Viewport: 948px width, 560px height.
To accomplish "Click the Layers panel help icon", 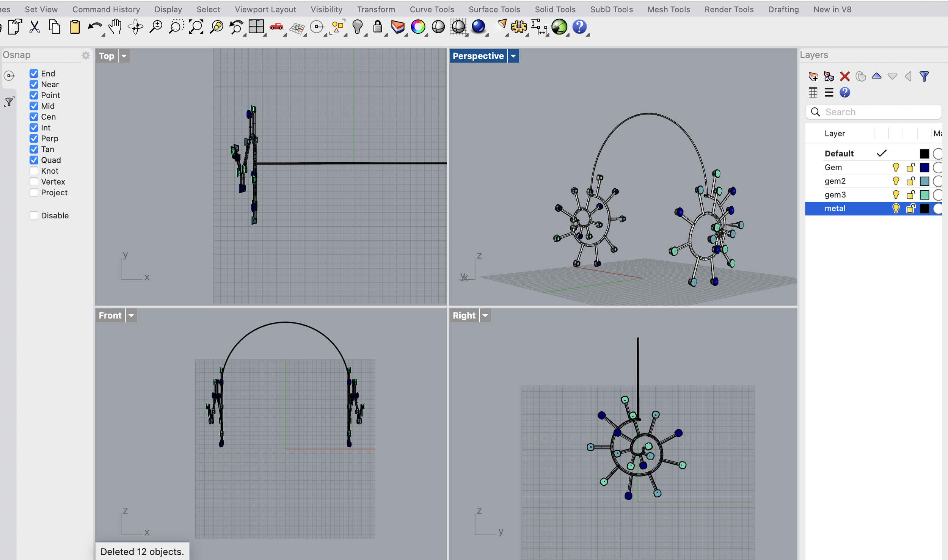I will [x=845, y=93].
